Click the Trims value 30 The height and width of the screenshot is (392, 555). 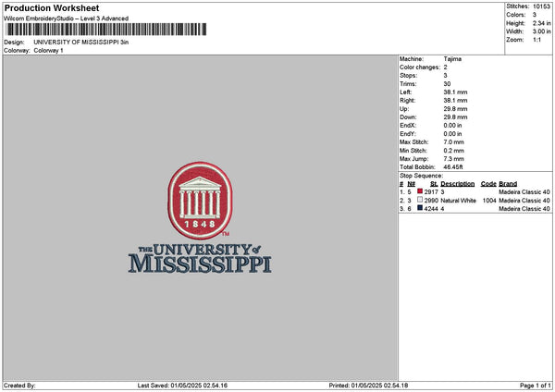click(447, 84)
